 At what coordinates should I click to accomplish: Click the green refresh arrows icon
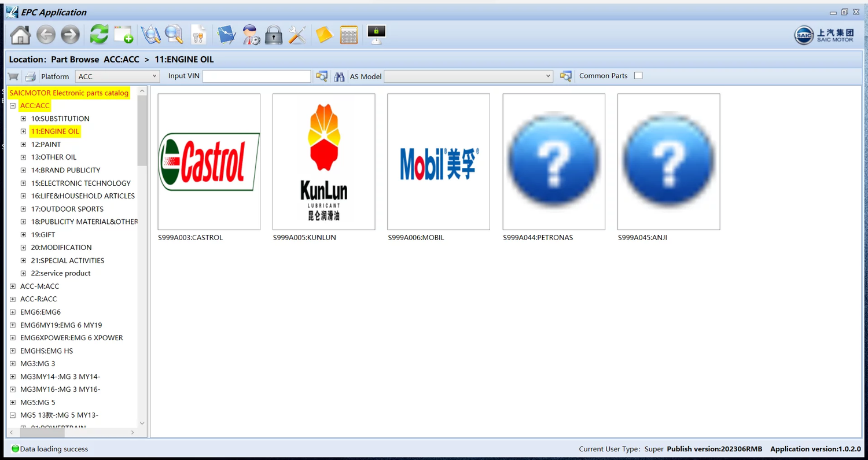(x=99, y=35)
